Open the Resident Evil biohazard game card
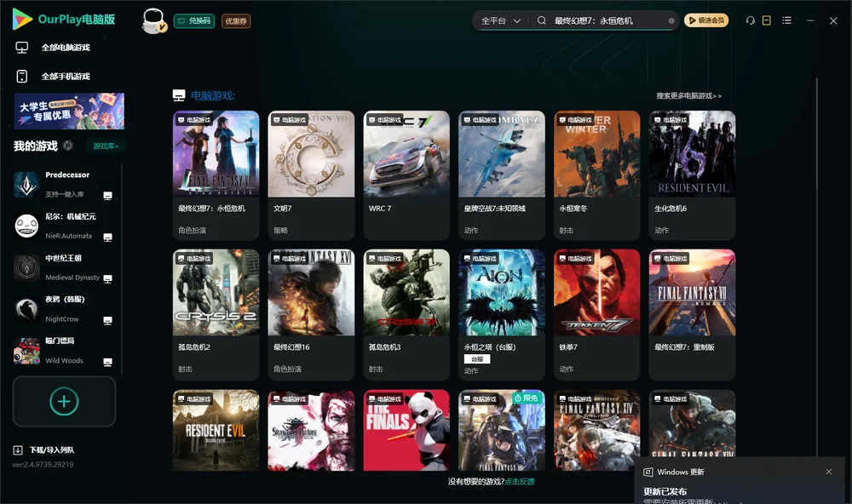The image size is (852, 504). click(216, 430)
